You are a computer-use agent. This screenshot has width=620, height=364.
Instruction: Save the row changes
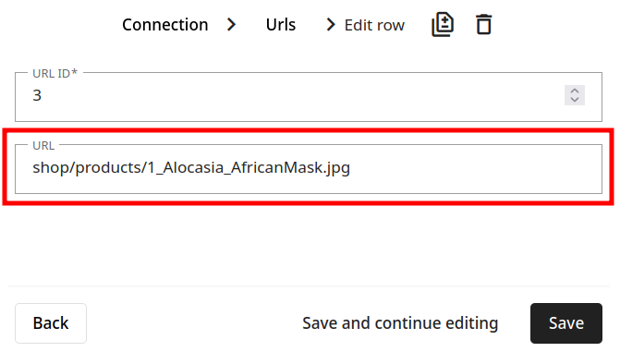(x=566, y=323)
